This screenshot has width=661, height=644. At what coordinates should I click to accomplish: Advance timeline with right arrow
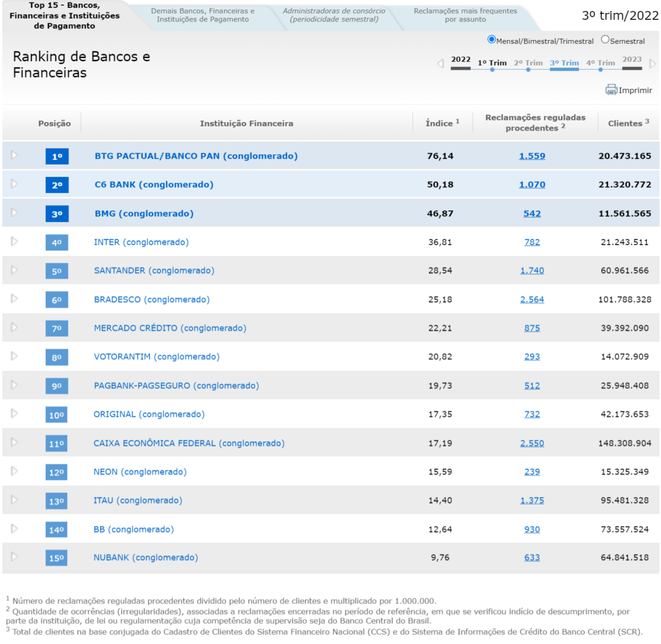point(653,64)
